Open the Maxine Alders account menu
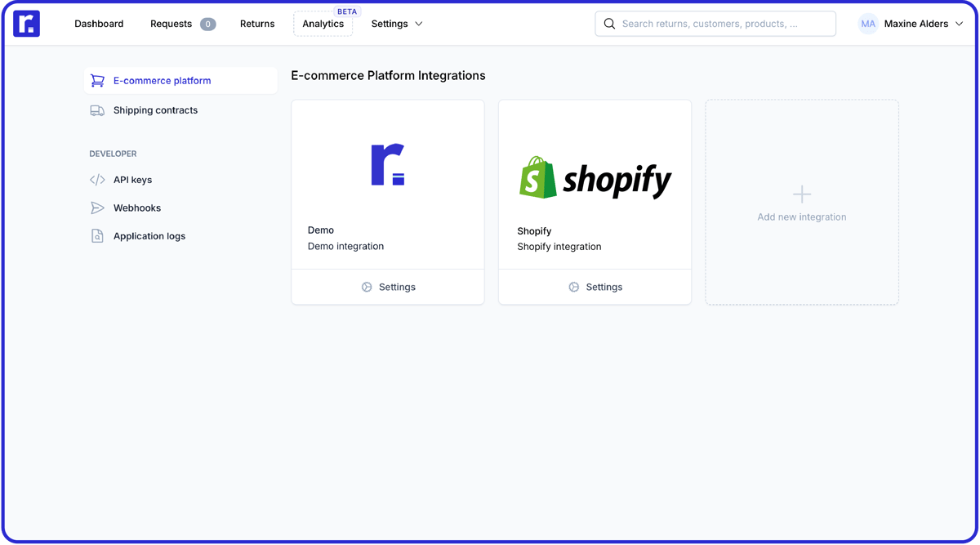The height and width of the screenshot is (545, 980). [x=911, y=24]
